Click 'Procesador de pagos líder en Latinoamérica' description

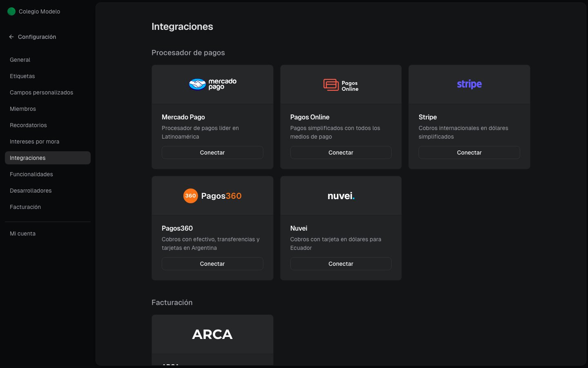point(200,132)
